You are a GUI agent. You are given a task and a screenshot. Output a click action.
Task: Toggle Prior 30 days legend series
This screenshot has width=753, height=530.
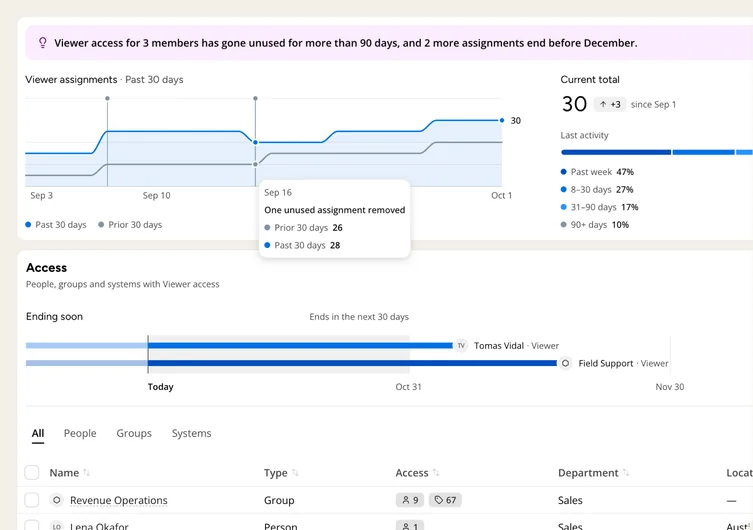pyautogui.click(x=130, y=225)
